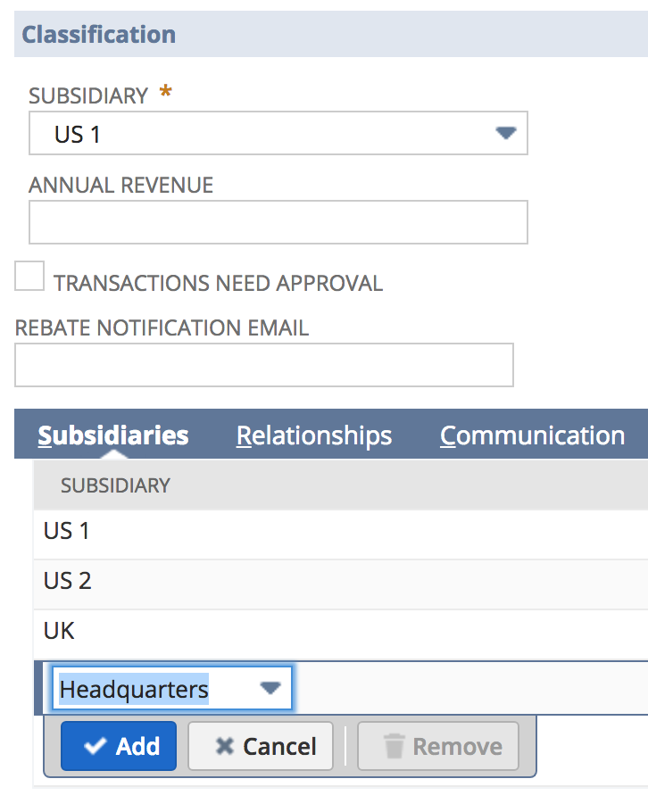Open the US 1 Subsidiary dropdown
Image resolution: width=648 pixels, height=812 pixels.
click(x=278, y=133)
